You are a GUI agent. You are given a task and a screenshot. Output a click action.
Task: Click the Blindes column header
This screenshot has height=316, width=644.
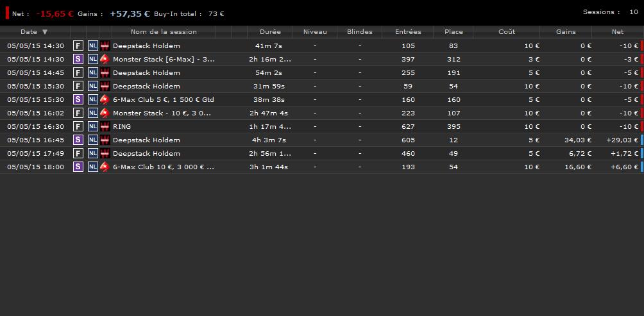click(x=360, y=31)
